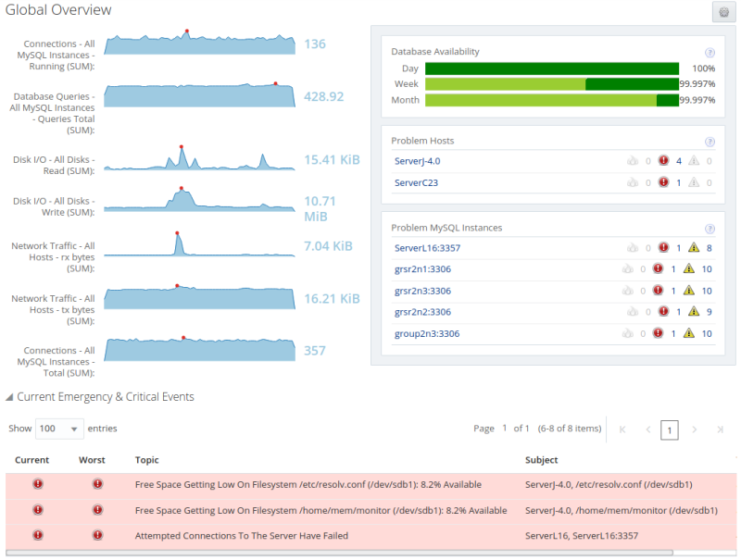Click critical alert icon for grsr2n3:3306
This screenshot has height=560, width=741.
tap(658, 291)
